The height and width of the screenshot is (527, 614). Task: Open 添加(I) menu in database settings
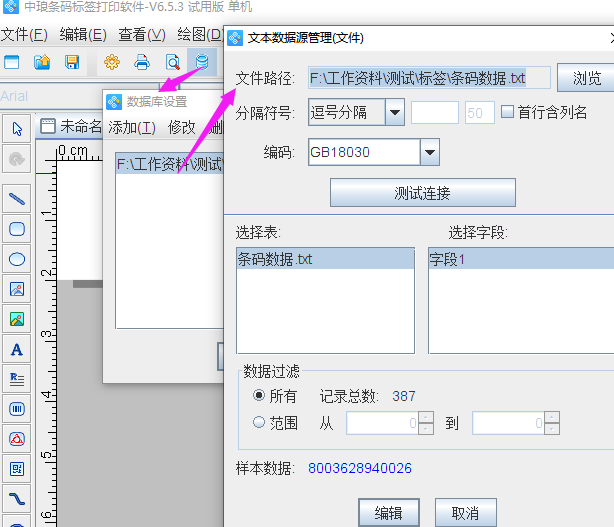(x=132, y=128)
